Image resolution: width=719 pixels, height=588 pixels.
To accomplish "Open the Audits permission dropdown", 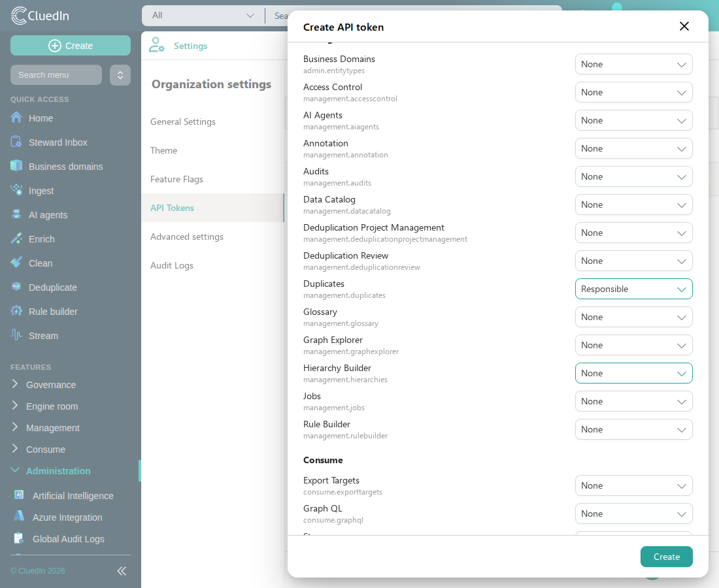I will (x=634, y=176).
